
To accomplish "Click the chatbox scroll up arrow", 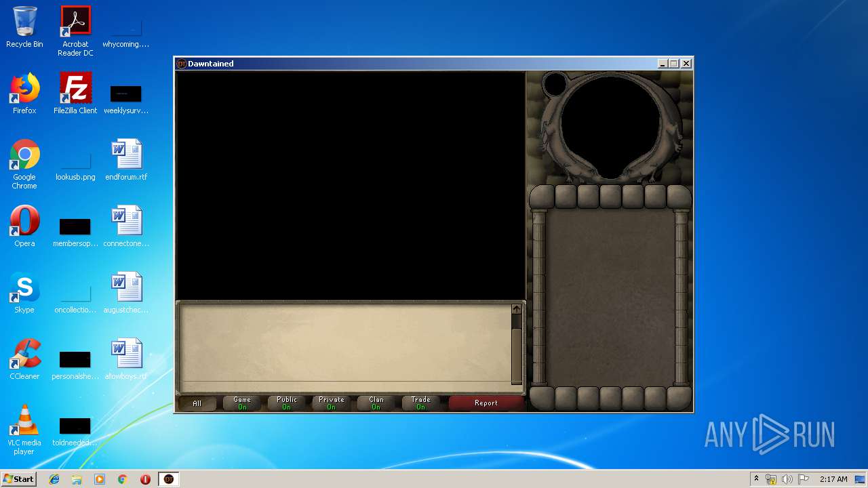I will pos(517,309).
